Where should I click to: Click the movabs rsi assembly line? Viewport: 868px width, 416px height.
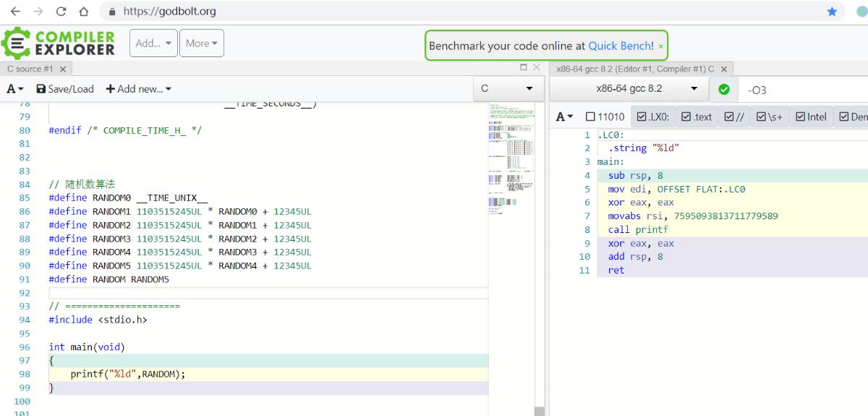pos(693,216)
